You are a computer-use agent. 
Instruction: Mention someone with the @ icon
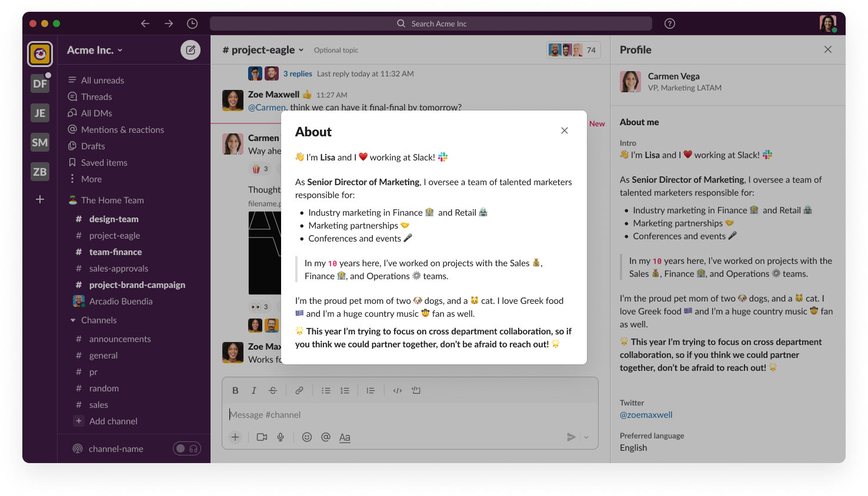tap(326, 437)
